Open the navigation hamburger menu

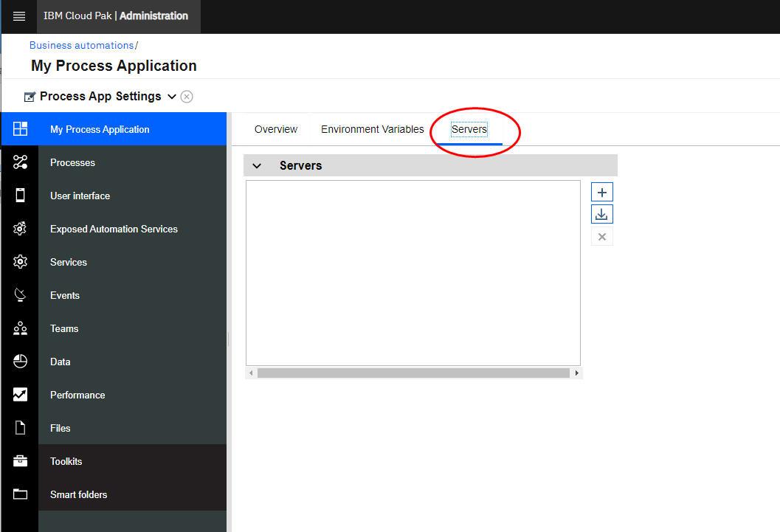point(18,15)
